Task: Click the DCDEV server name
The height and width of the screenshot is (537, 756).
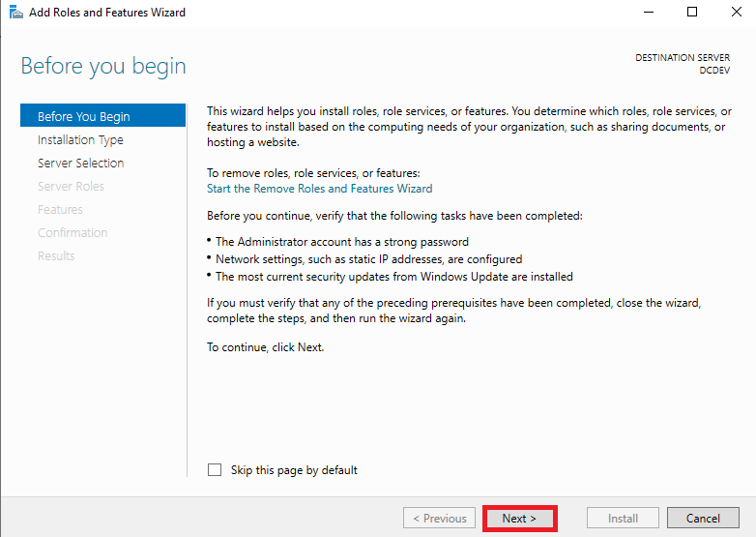Action: click(714, 71)
